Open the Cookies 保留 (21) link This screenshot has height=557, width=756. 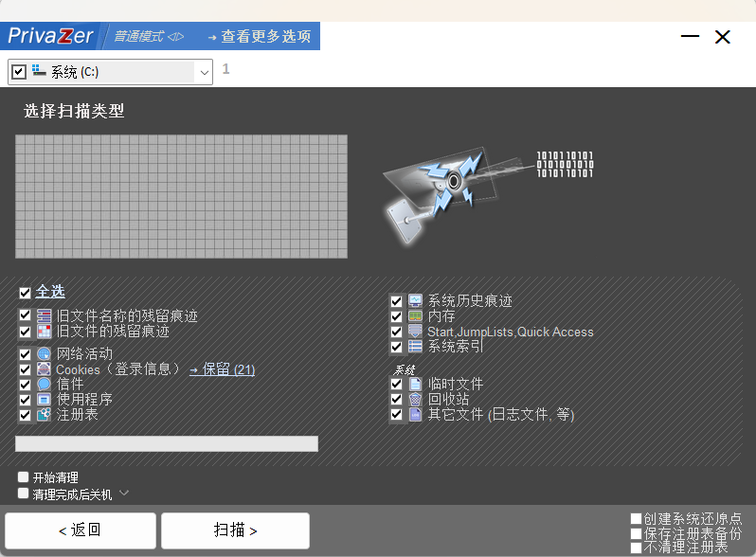(223, 369)
